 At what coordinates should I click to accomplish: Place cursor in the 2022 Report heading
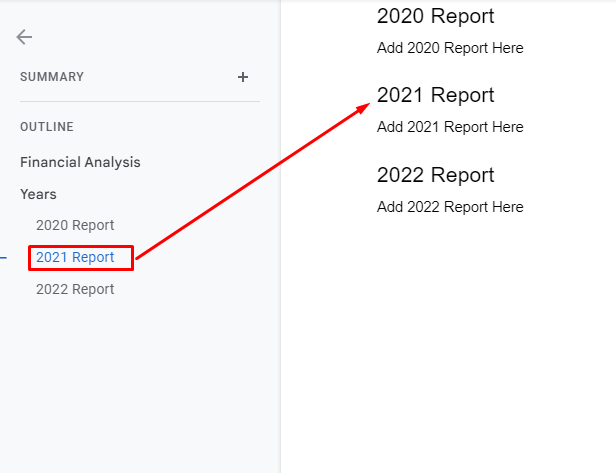[435, 175]
